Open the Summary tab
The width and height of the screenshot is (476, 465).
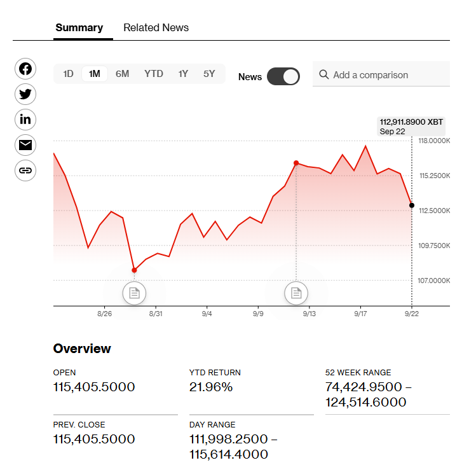pos(79,28)
